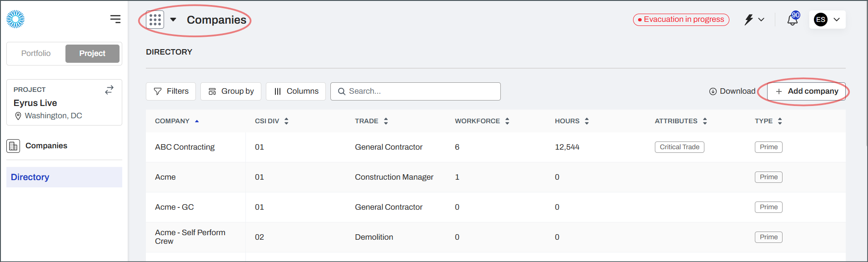Viewport: 868px width, 262px height.
Task: Open the Filters panel
Action: (171, 91)
